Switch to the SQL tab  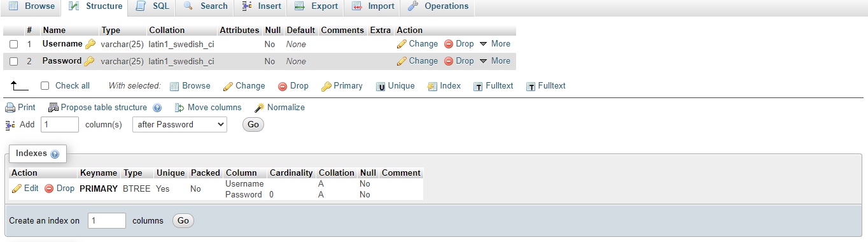(153, 6)
